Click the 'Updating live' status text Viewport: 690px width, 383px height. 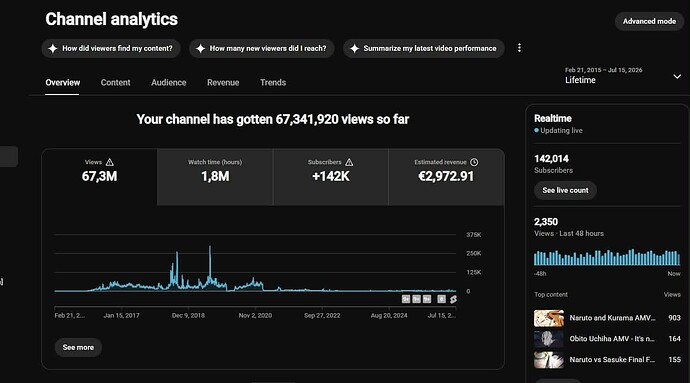(561, 130)
